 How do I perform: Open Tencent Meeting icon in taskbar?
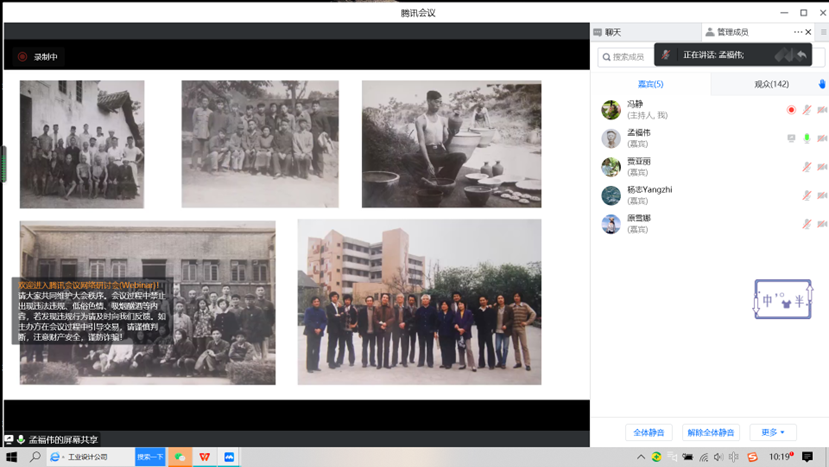pos(229,457)
